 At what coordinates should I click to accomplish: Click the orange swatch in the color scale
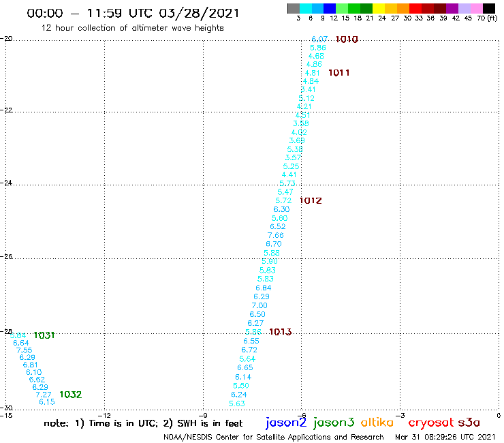[x=403, y=8]
